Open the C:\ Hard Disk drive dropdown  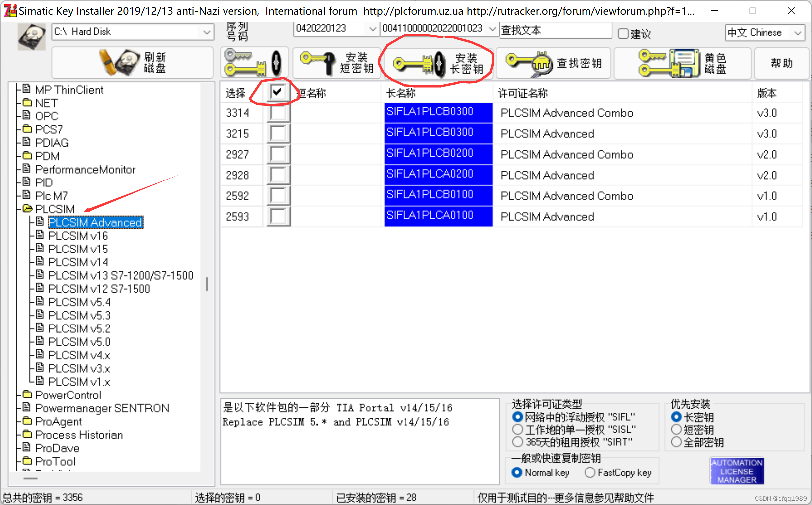pos(207,32)
